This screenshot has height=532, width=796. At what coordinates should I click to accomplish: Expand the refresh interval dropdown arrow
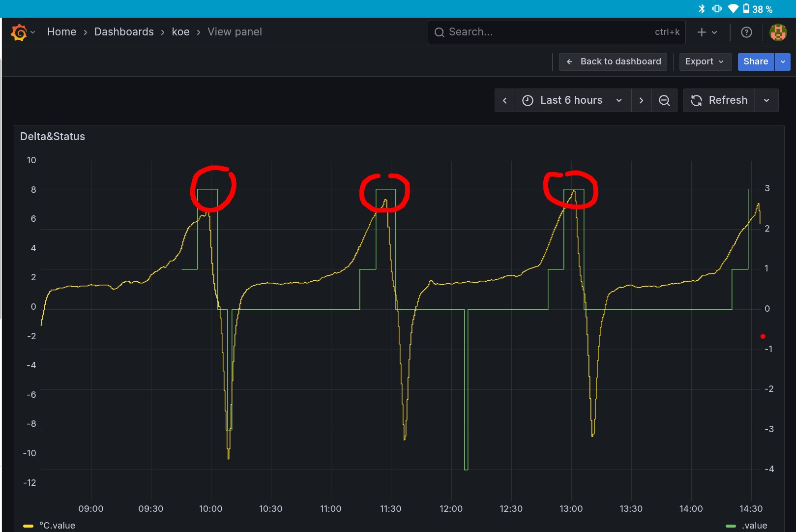(767, 100)
